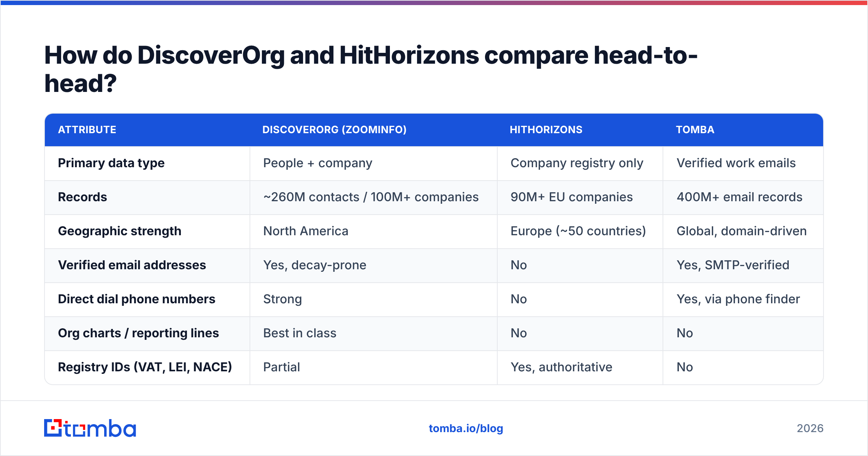The width and height of the screenshot is (868, 456).
Task: Click the 'Global, domain-driven' cell
Action: coord(741,231)
